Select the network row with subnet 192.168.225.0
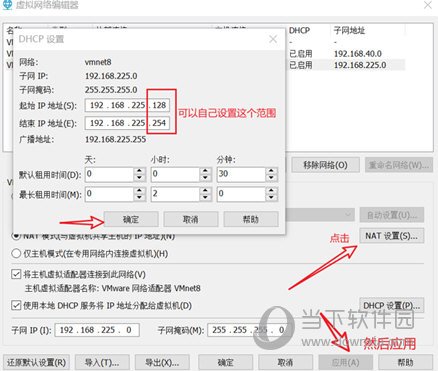Image resolution: width=438 pixels, height=371 pixels. (345, 65)
